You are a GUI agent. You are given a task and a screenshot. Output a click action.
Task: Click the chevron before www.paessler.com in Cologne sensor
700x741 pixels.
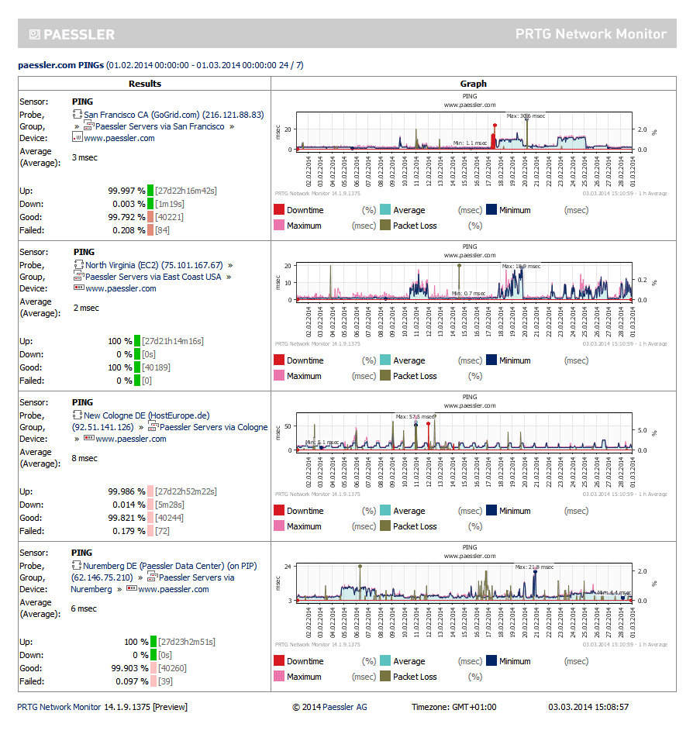pos(75,439)
